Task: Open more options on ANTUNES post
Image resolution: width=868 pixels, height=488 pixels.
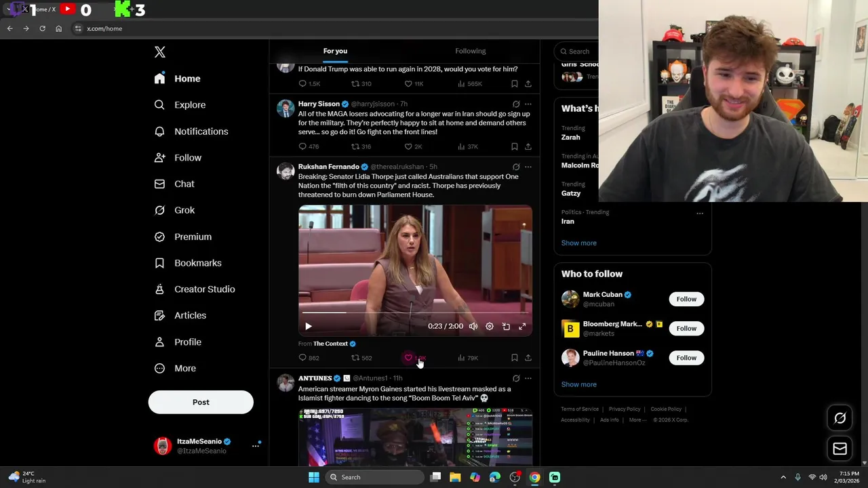Action: [x=528, y=378]
